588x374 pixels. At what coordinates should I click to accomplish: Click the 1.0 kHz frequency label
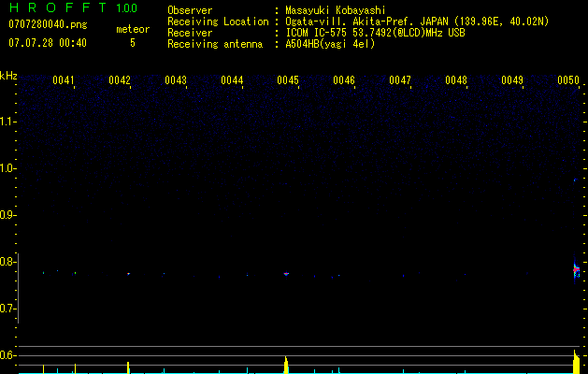pyautogui.click(x=7, y=168)
